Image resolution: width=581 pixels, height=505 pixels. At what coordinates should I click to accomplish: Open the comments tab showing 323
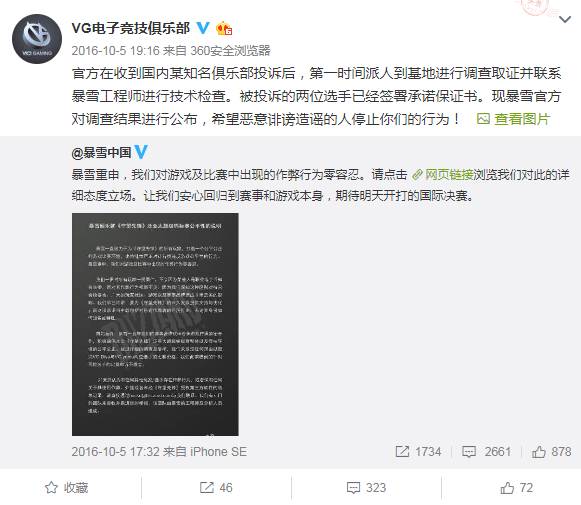(366, 488)
